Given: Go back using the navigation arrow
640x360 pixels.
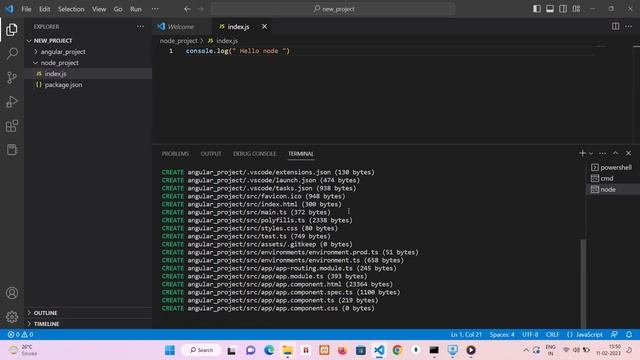Looking at the screenshot, I should click(x=187, y=9).
